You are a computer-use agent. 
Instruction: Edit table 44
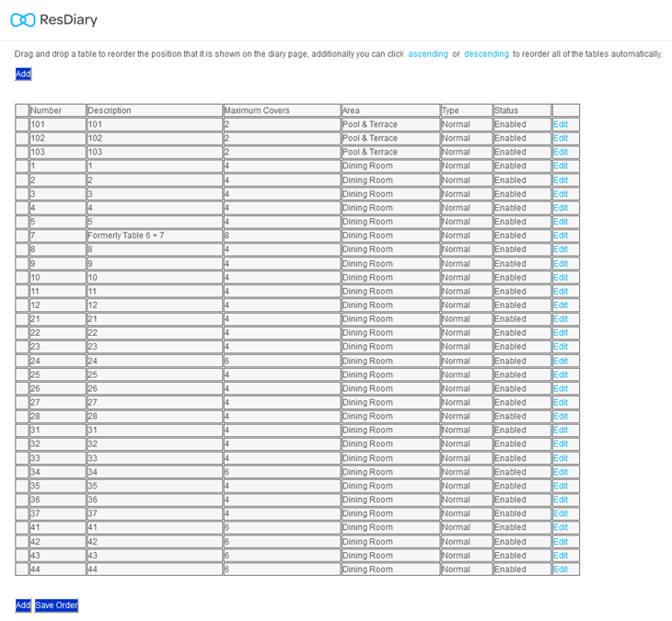click(x=560, y=569)
